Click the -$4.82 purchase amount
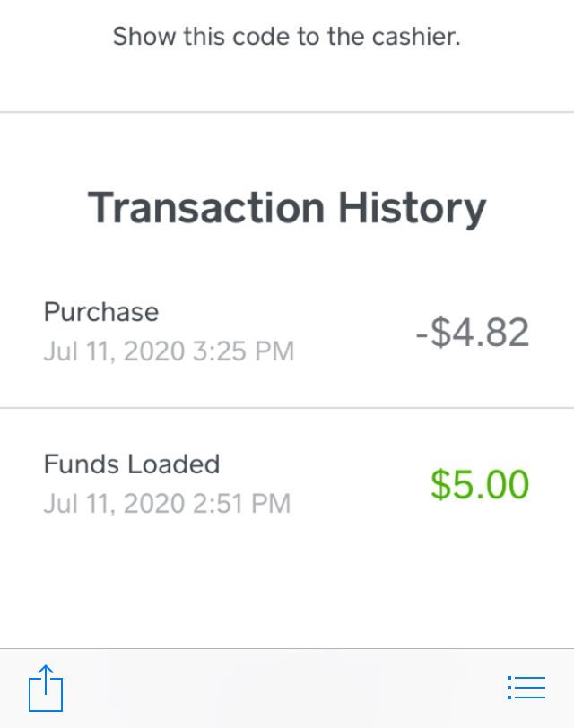Screen dimensions: 574x728 (x=473, y=333)
